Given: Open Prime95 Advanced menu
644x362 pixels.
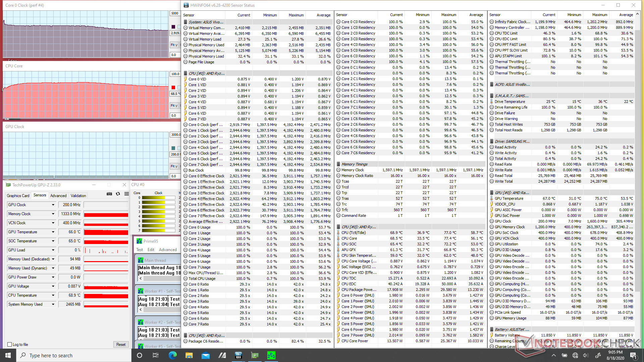Looking at the screenshot, I should 168,250.
